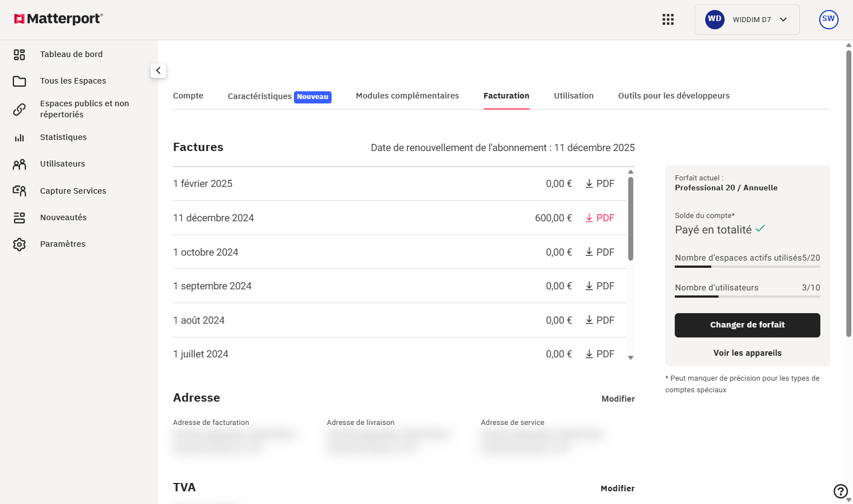
Task: Click the invoice list scrollbar thumb
Action: coord(630,219)
